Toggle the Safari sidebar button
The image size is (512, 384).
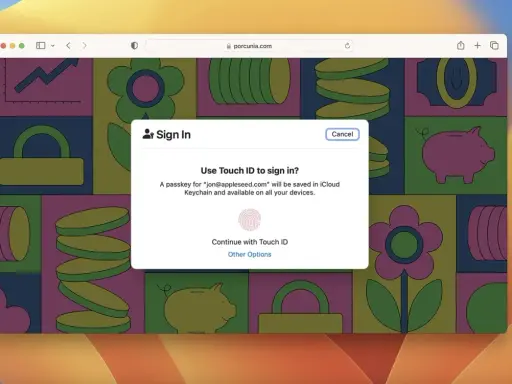click(41, 45)
